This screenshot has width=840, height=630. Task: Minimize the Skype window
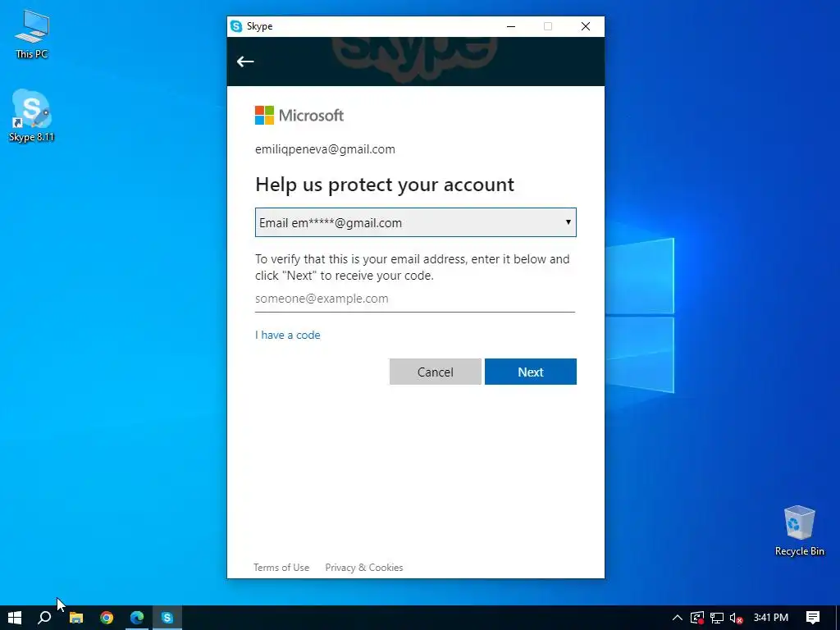[511, 26]
